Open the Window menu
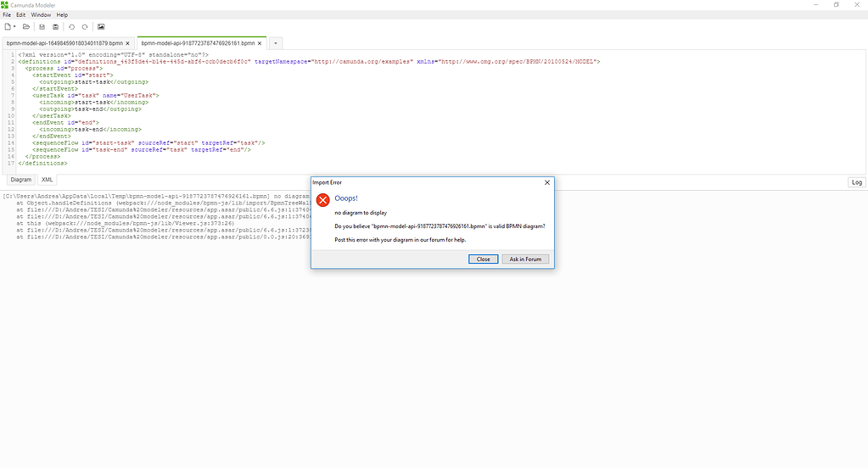Viewport: 868px width, 468px height. [x=41, y=15]
